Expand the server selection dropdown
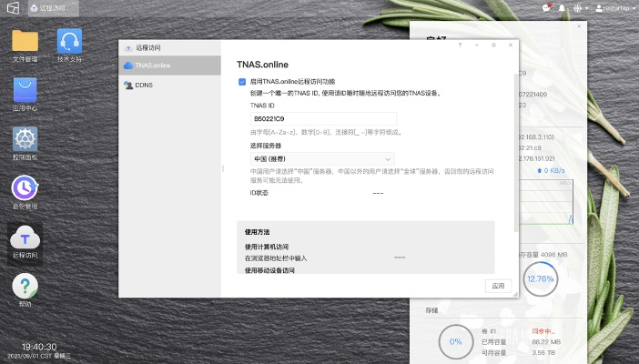 pos(322,159)
